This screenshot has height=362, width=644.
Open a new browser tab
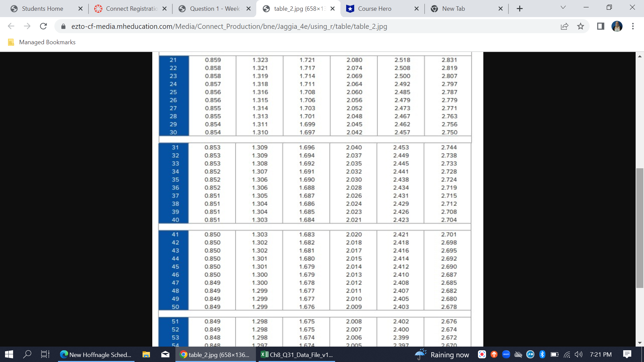pyautogui.click(x=520, y=9)
